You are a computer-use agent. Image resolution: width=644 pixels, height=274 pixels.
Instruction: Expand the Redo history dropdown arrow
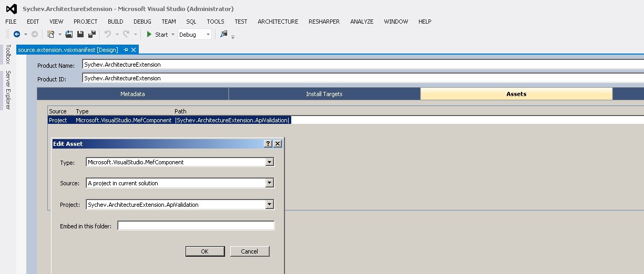[135, 35]
